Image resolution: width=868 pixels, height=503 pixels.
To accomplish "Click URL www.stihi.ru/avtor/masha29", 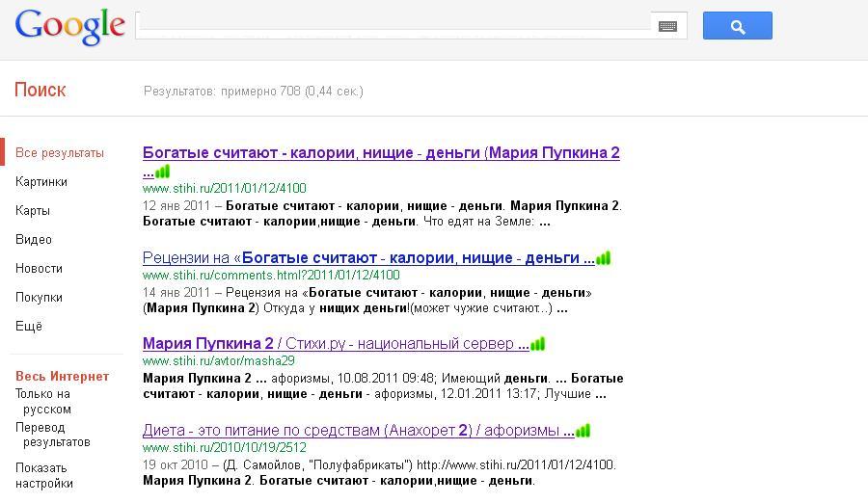I will [x=219, y=360].
